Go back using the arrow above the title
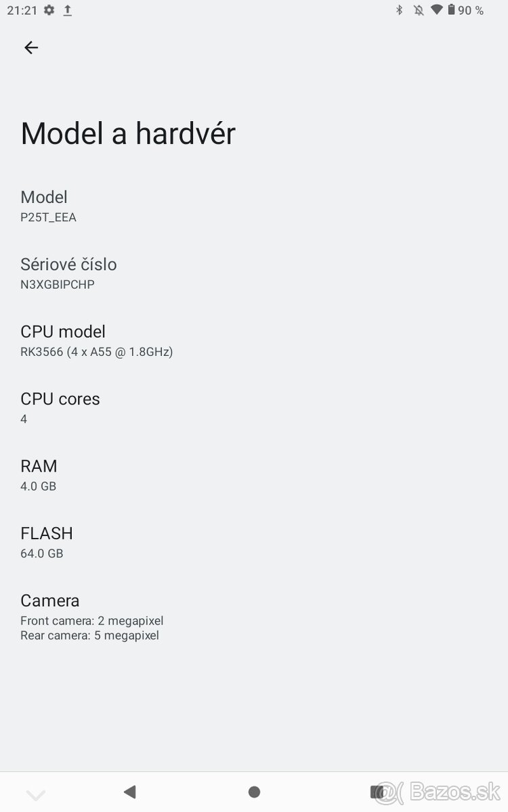The image size is (508, 812). (x=30, y=47)
